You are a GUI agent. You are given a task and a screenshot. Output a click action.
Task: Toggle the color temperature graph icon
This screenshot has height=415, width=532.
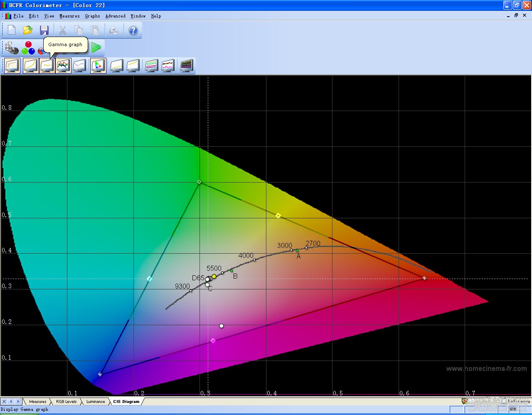(80, 66)
